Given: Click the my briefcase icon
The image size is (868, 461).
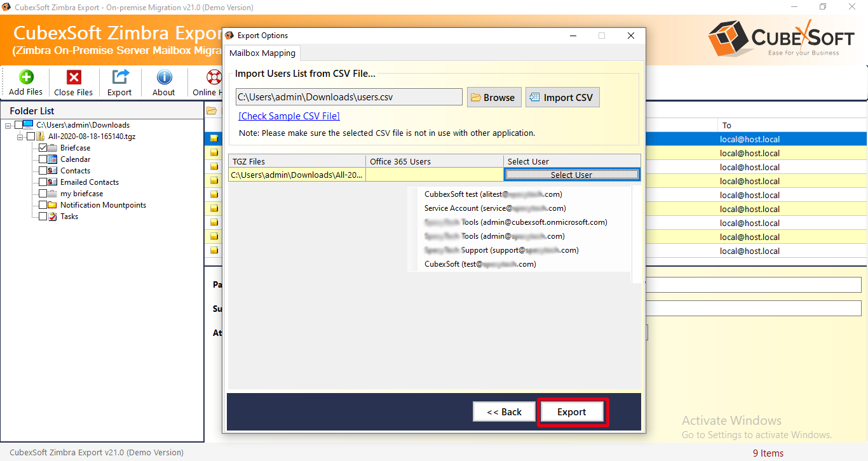Looking at the screenshot, I should (53, 194).
